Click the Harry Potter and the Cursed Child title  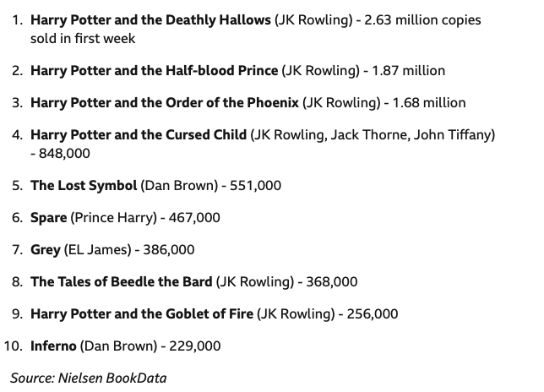coord(139,135)
